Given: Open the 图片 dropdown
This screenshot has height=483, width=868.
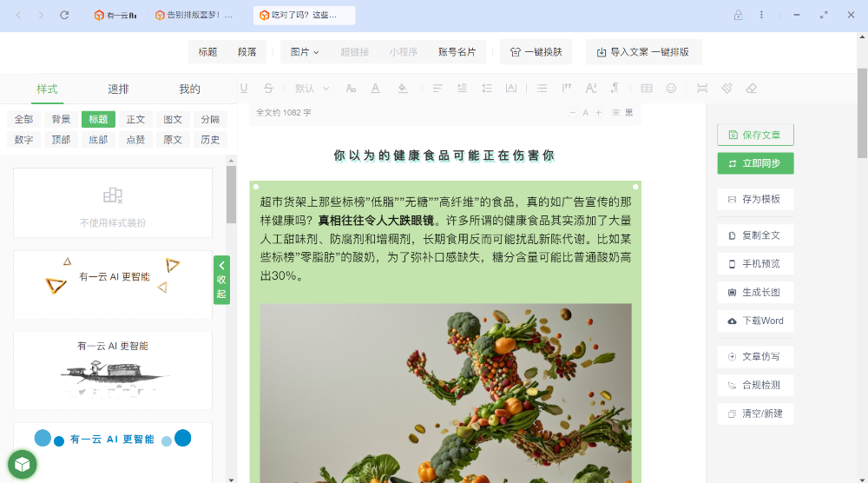Looking at the screenshot, I should pyautogui.click(x=305, y=52).
